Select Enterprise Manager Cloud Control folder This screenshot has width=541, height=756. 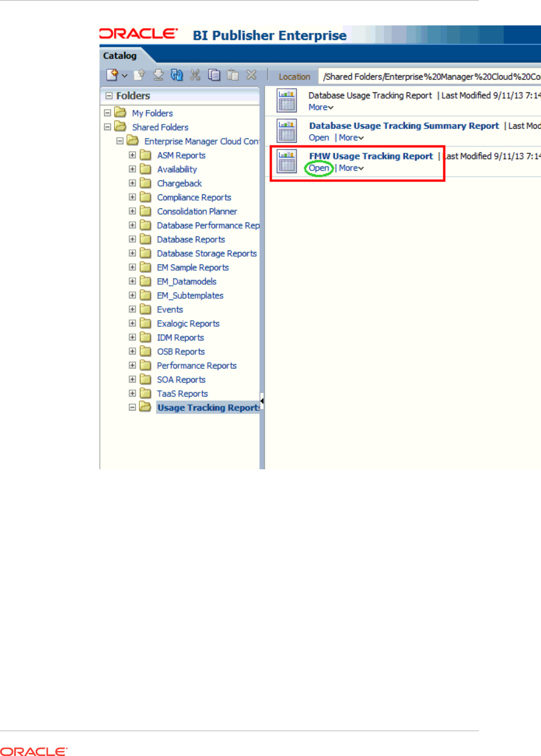coord(202,141)
